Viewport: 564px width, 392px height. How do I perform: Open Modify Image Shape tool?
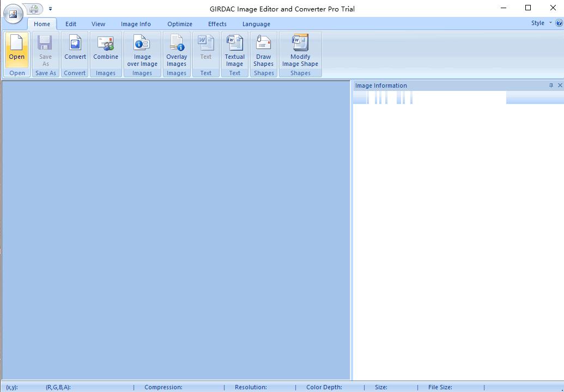(300, 50)
